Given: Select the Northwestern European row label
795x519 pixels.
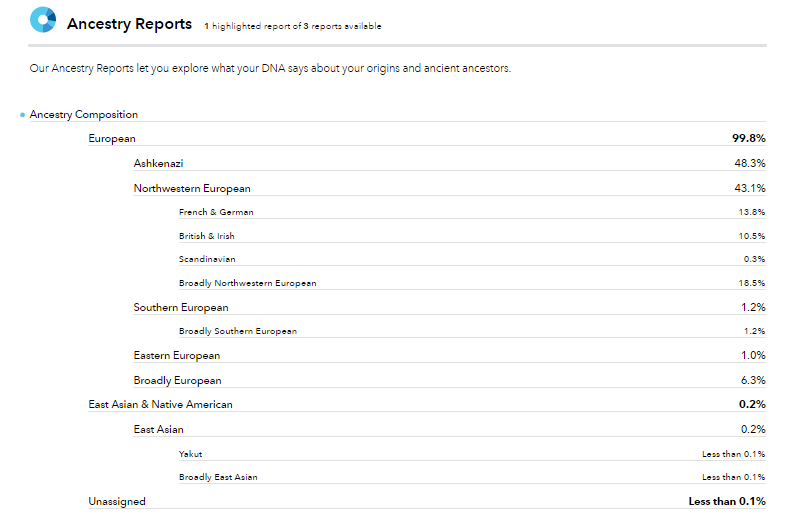Looking at the screenshot, I should 192,189.
